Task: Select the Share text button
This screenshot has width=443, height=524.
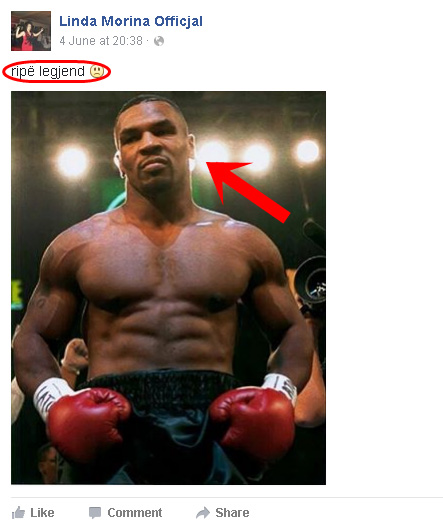Action: [232, 513]
